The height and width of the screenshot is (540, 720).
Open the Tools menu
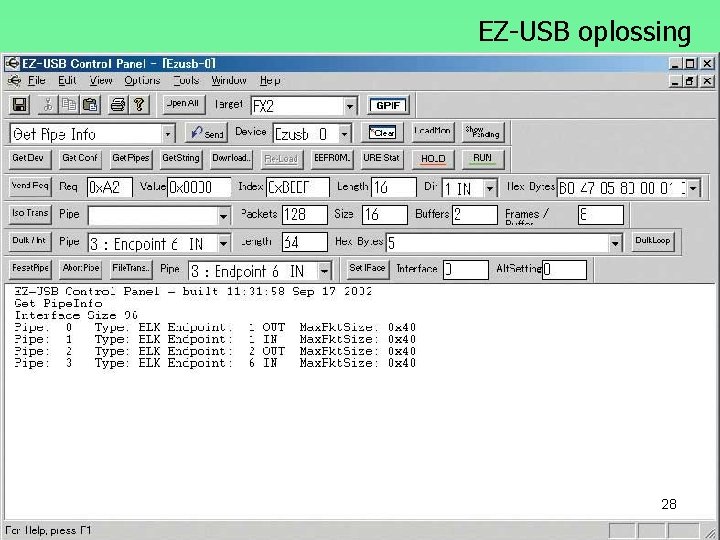[x=186, y=81]
